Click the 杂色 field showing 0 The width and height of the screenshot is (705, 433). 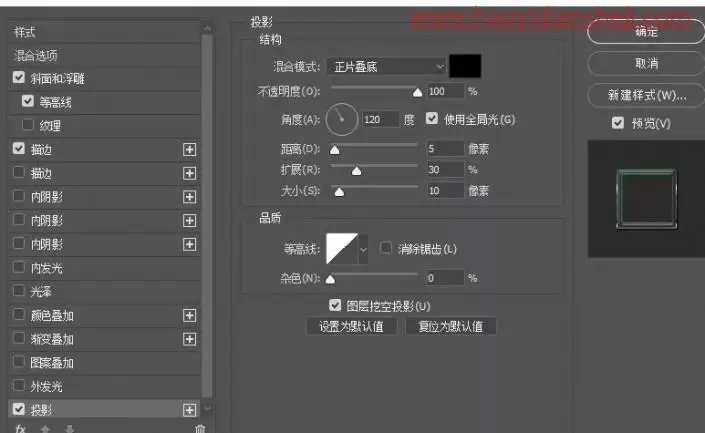(x=445, y=278)
